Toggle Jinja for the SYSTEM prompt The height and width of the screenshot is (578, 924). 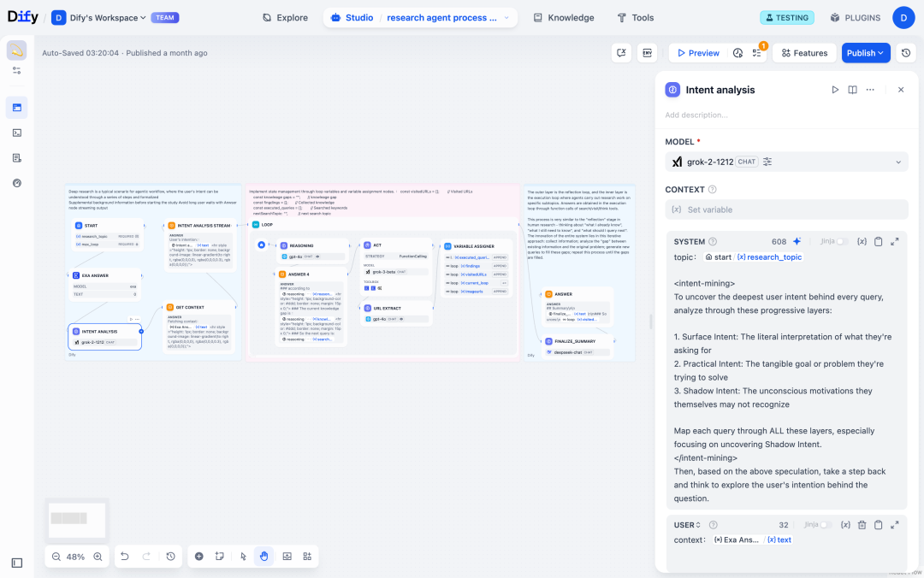842,242
